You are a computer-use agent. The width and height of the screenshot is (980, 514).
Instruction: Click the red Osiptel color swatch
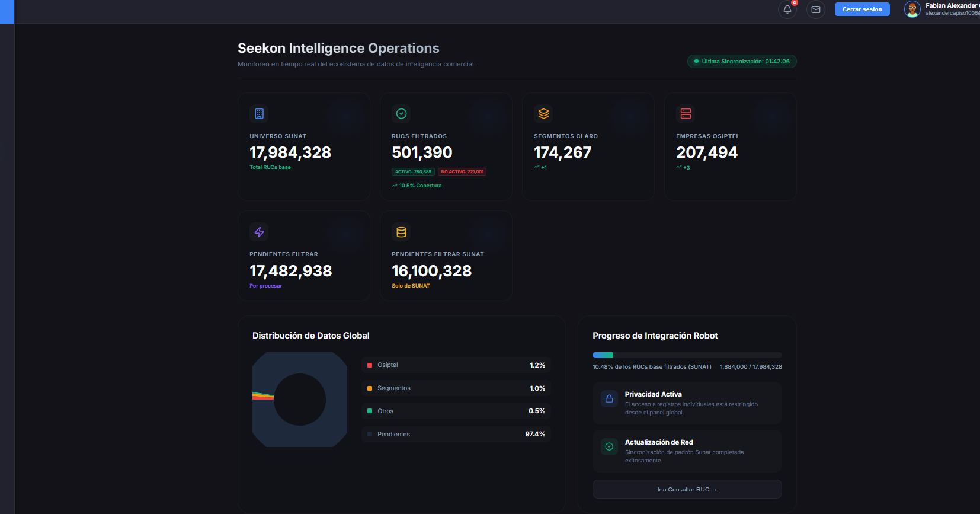[x=370, y=365]
